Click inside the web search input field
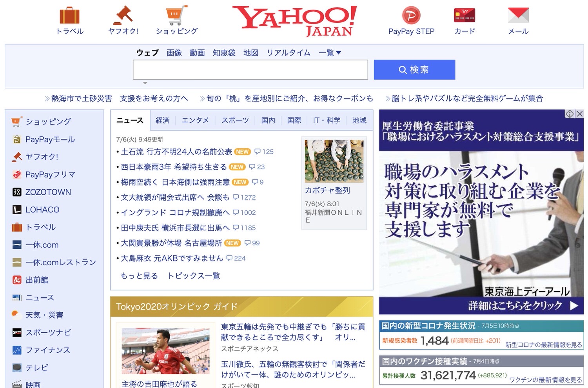 [250, 70]
